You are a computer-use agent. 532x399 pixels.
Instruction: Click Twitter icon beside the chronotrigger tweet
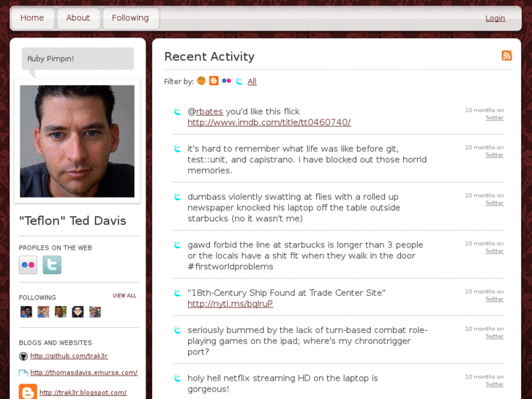[x=177, y=330]
